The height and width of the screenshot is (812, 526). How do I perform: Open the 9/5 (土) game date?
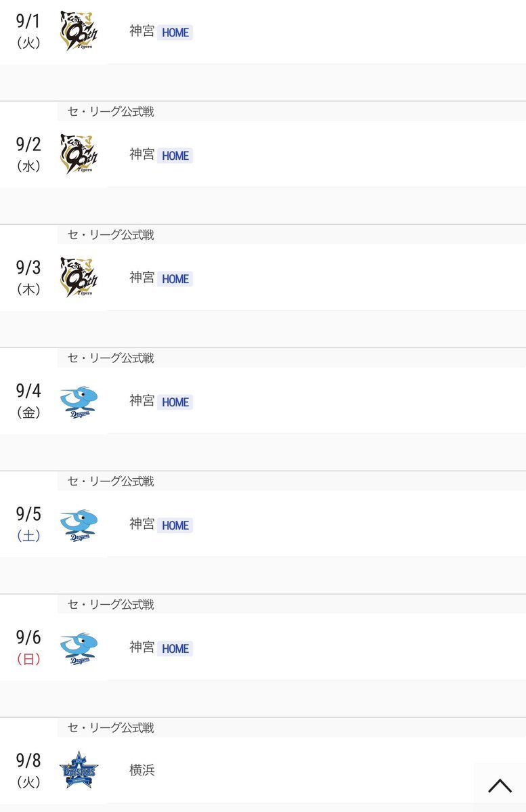(28, 524)
